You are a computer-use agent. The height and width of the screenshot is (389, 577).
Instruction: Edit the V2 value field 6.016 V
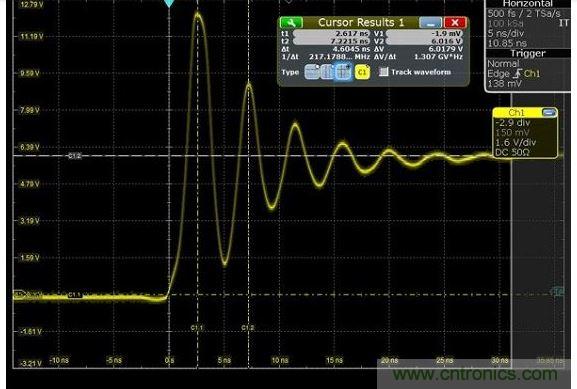click(x=424, y=41)
